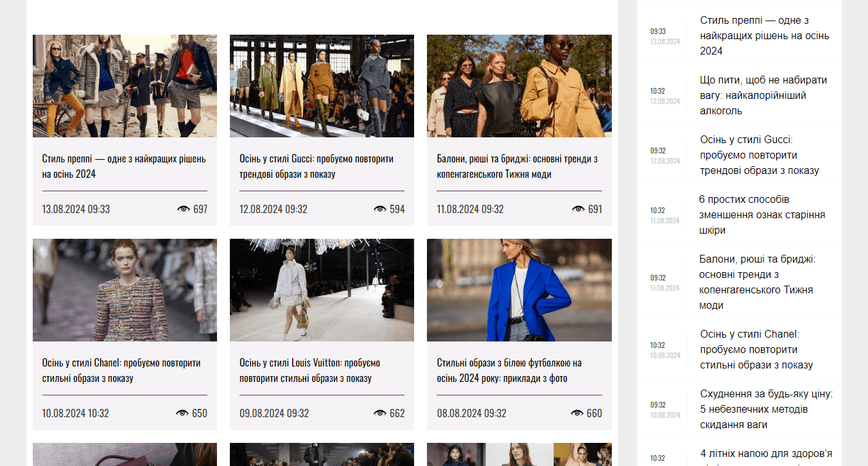Open sidebar 'Що пити, щоб не набирати вагу'
868x466 pixels.
coord(763,96)
